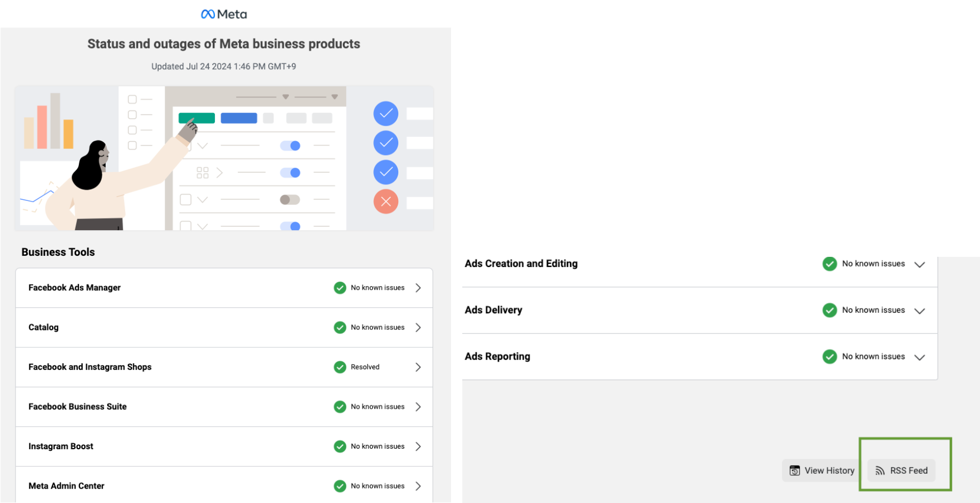Click the hero illustration banner image
The height and width of the screenshot is (503, 980).
click(x=224, y=158)
